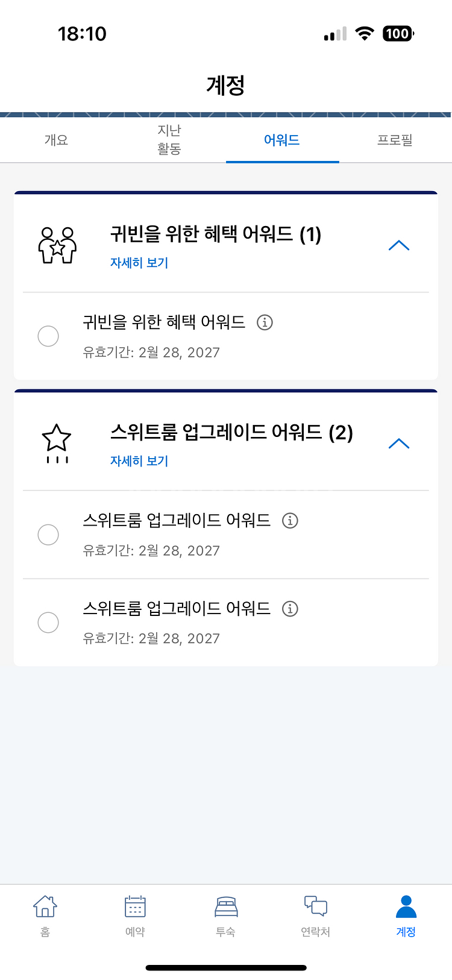Open the 예약 calendar icon
Screen dimensions: 452x980
(135, 907)
